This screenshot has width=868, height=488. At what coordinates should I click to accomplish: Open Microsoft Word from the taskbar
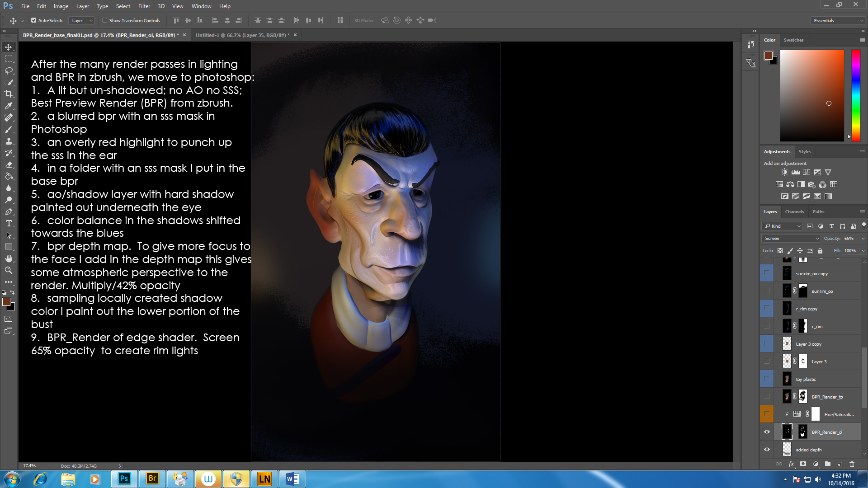tap(292, 479)
